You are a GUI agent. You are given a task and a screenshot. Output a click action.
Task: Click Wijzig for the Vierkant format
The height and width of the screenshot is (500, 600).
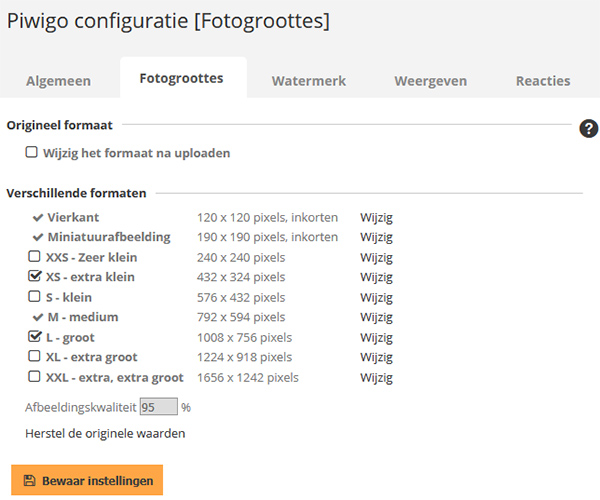(376, 218)
